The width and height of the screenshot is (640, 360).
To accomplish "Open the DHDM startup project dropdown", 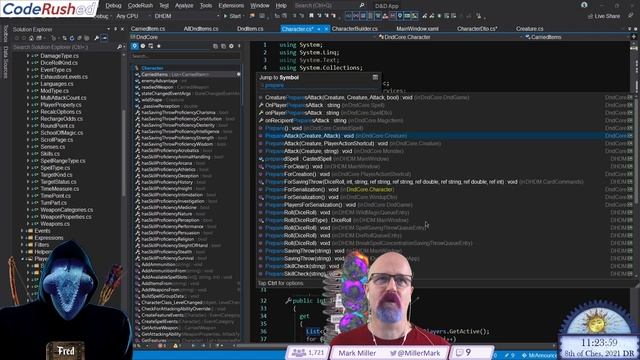I will click(x=187, y=16).
